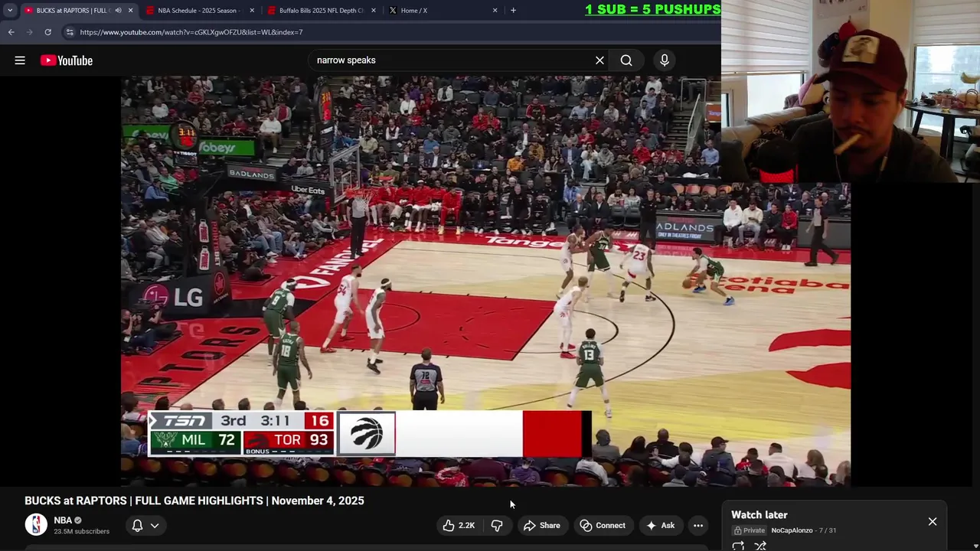980x551 pixels.
Task: Reload the page
Action: point(47,32)
